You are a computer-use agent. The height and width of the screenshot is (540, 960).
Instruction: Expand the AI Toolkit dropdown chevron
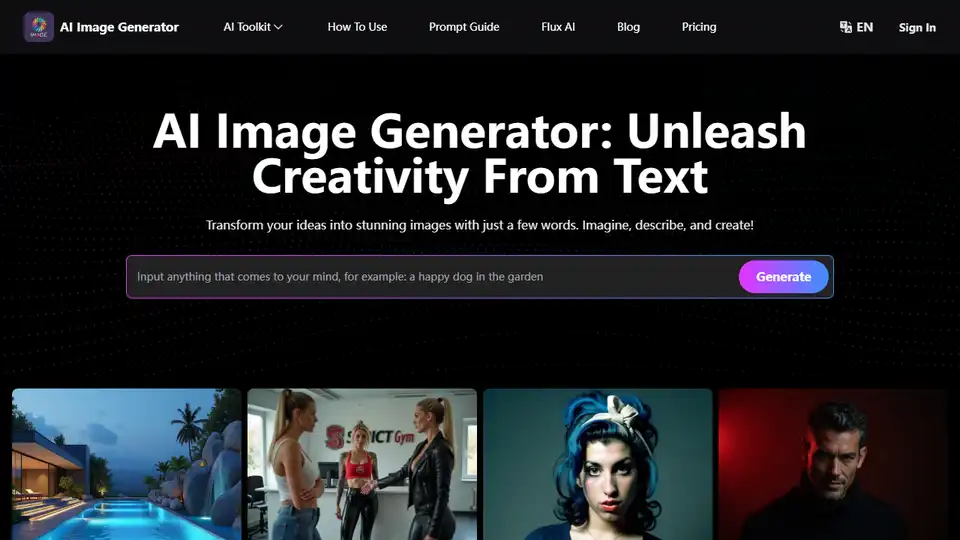pyautogui.click(x=278, y=27)
